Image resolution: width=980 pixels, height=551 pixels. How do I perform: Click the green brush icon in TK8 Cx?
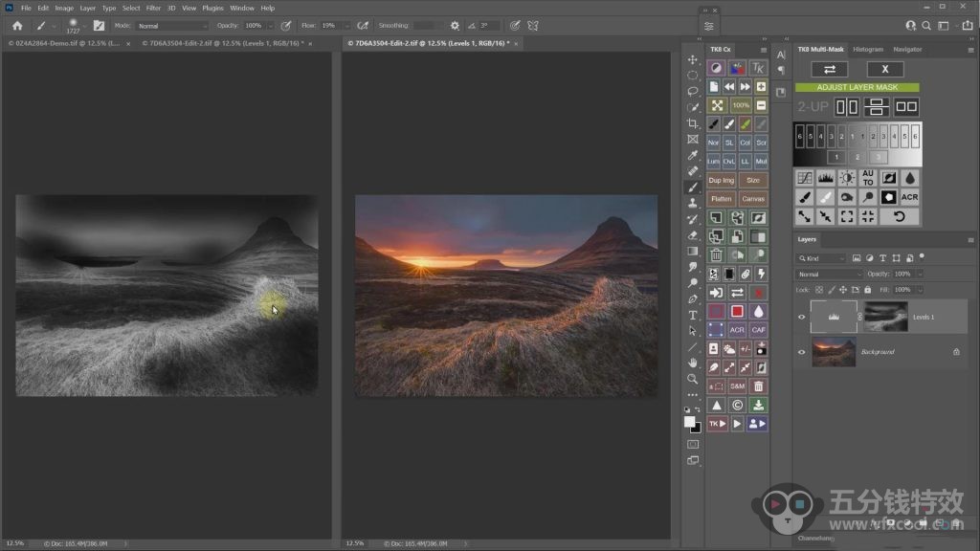745,123
